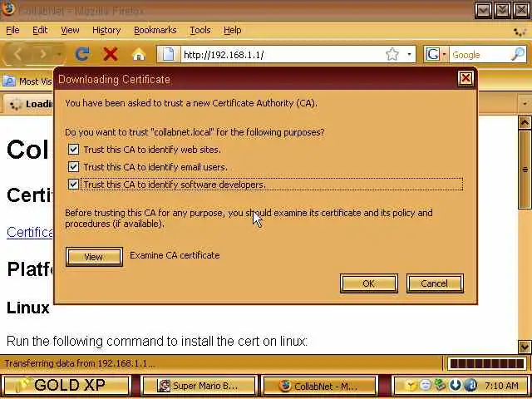Image resolution: width=532 pixels, height=399 pixels.
Task: Reload the page with the blue refresh icon
Action: 82,54
